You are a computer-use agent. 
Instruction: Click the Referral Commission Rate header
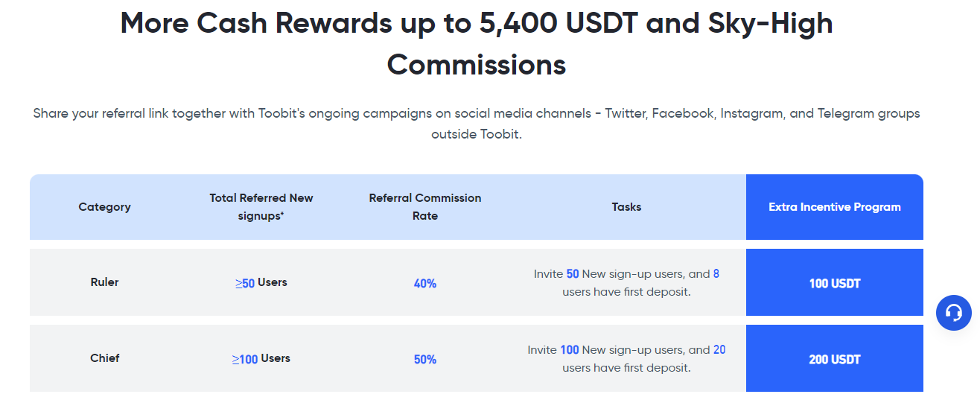coord(425,207)
